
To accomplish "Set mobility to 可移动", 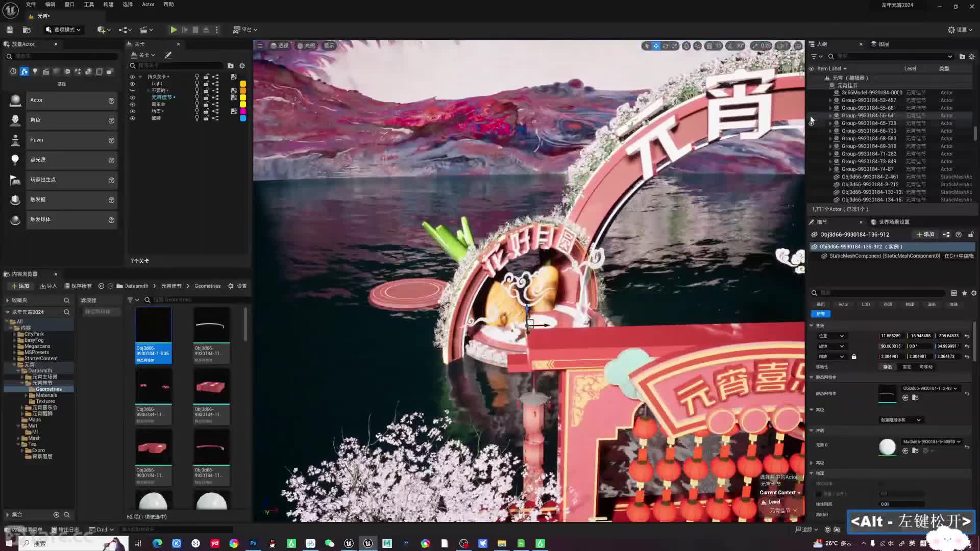I will click(926, 367).
